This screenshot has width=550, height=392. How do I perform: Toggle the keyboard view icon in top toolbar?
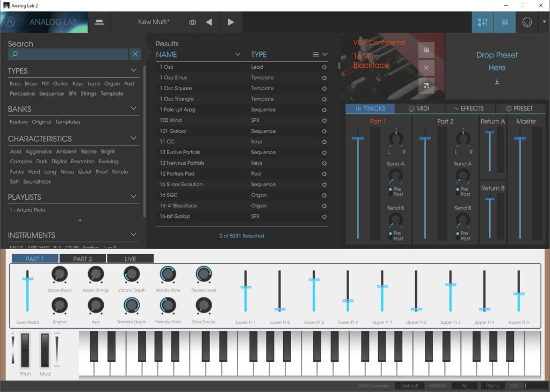pyautogui.click(x=505, y=23)
